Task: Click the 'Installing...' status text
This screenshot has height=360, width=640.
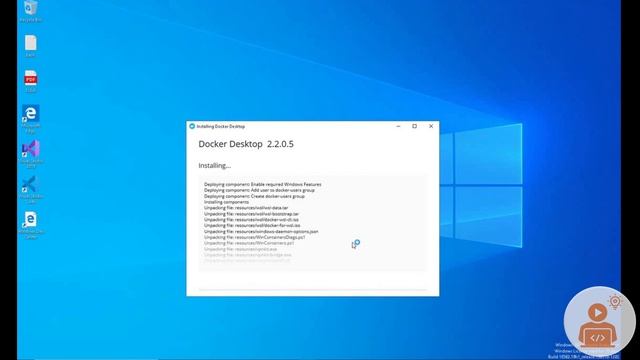Action: 215,165
